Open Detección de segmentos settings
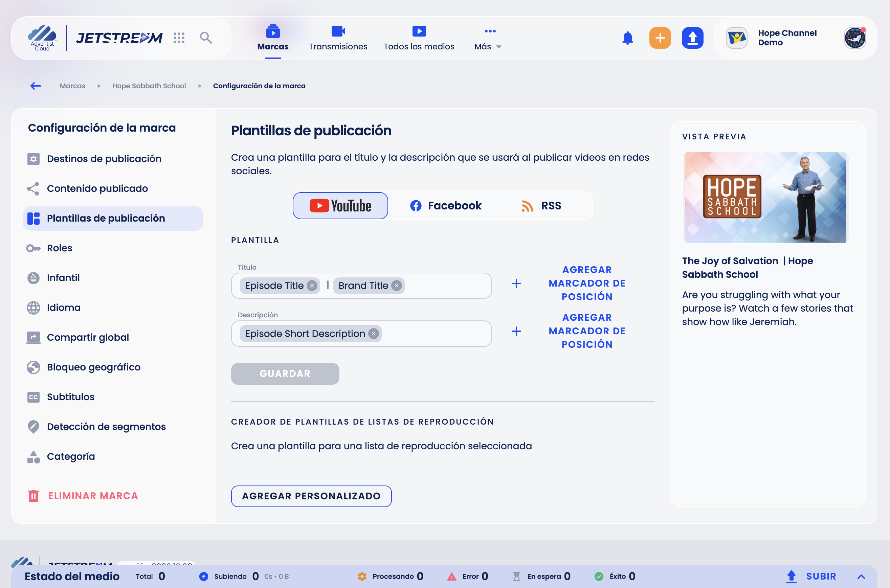The image size is (890, 588). [x=113, y=427]
